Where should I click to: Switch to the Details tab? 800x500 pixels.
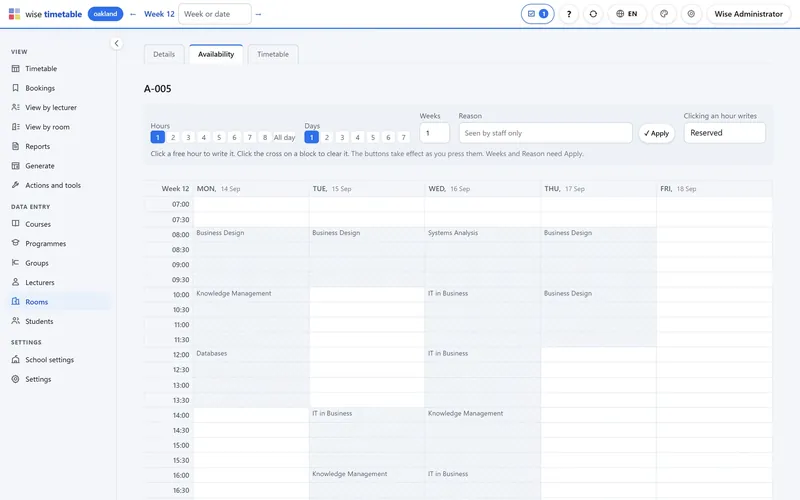pyautogui.click(x=164, y=54)
